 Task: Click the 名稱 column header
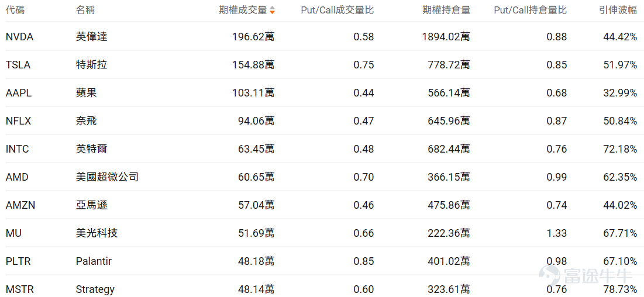tap(85, 11)
